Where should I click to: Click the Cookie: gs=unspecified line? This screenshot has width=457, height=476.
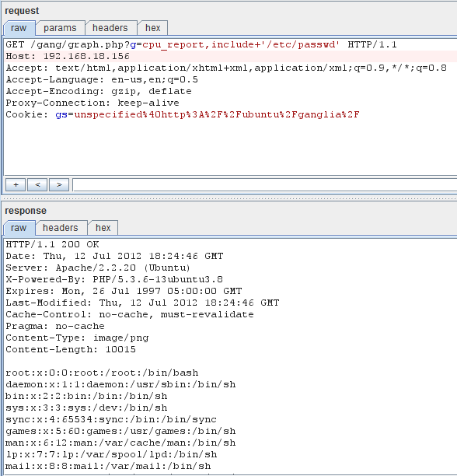tap(182, 115)
